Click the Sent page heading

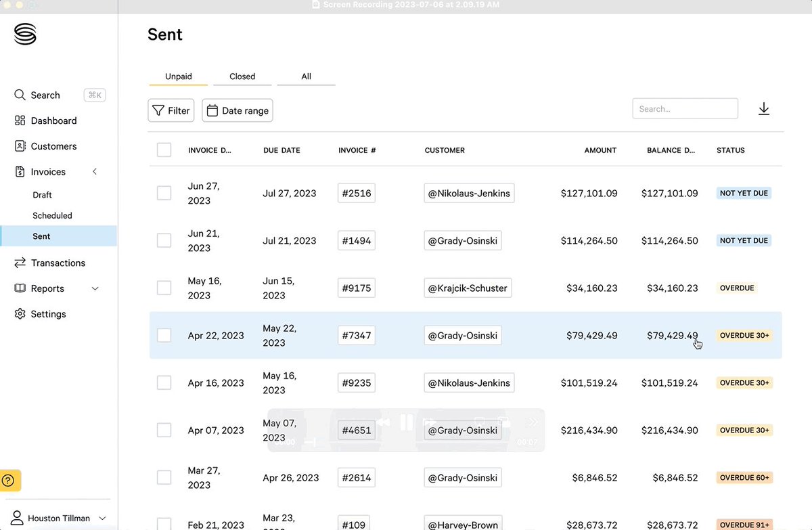point(165,35)
